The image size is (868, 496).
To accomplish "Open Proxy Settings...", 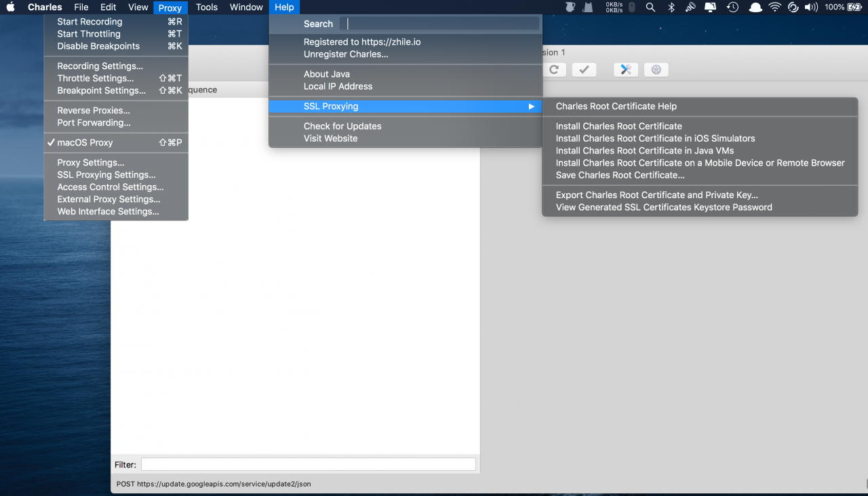I will (x=116, y=163).
